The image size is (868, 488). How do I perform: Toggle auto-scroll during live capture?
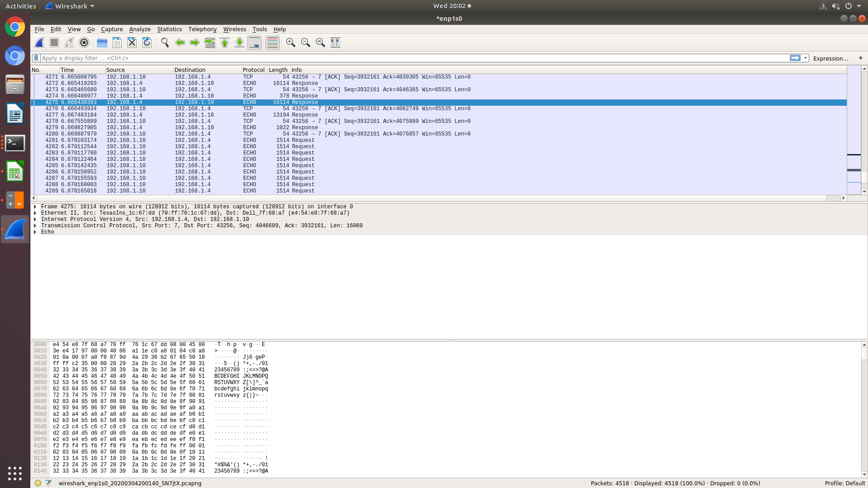255,42
